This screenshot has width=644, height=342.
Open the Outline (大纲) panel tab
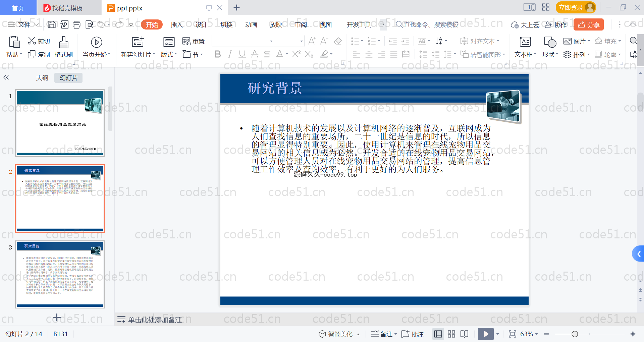click(x=42, y=78)
